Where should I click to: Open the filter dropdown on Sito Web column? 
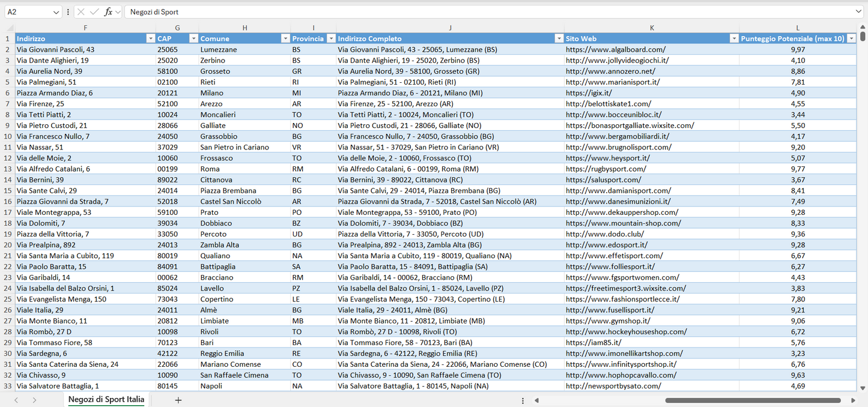point(734,38)
